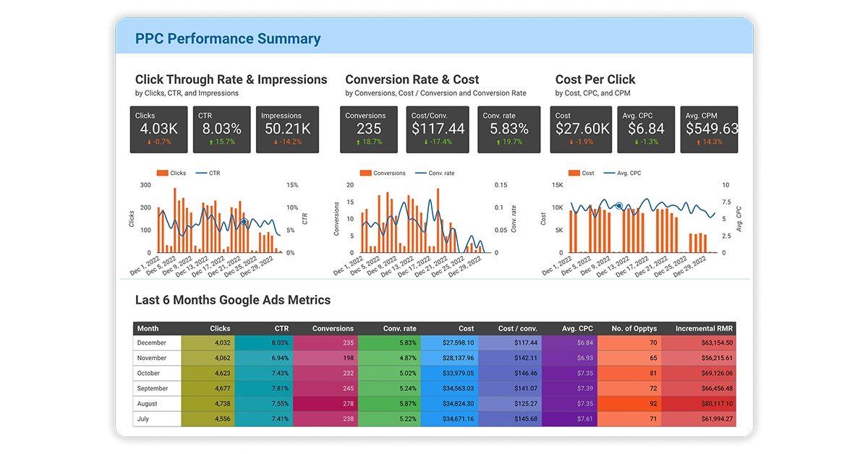Click the No. of Opptys column header
Screen dimensions: 868x454
(x=631, y=328)
